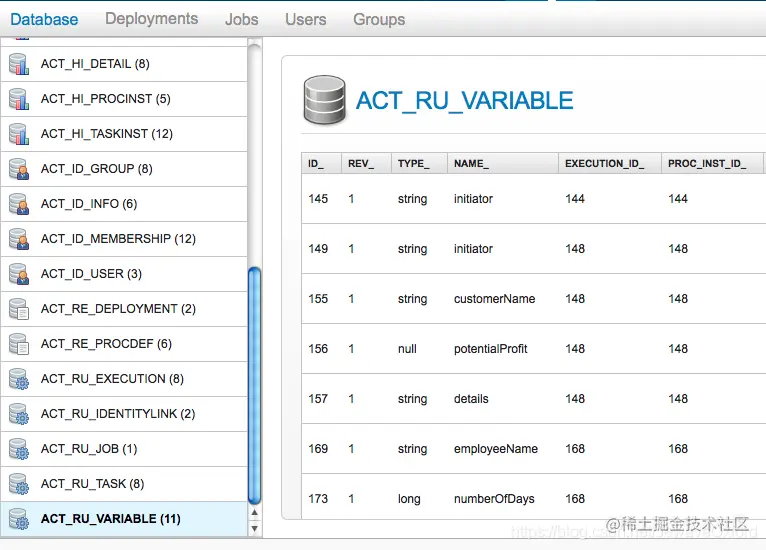The image size is (766, 550).
Task: Click the large database icon beside the table title
Action: click(x=324, y=99)
